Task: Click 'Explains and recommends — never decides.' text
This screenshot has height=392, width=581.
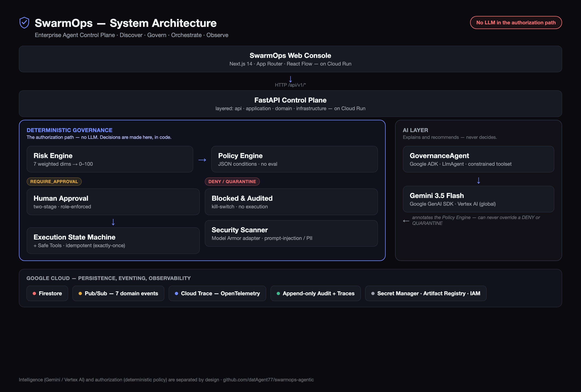Action: coord(450,137)
